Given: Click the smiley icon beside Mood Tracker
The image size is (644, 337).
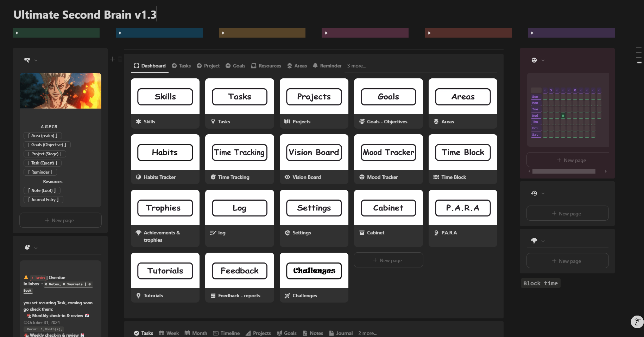Looking at the screenshot, I should click(x=362, y=177).
